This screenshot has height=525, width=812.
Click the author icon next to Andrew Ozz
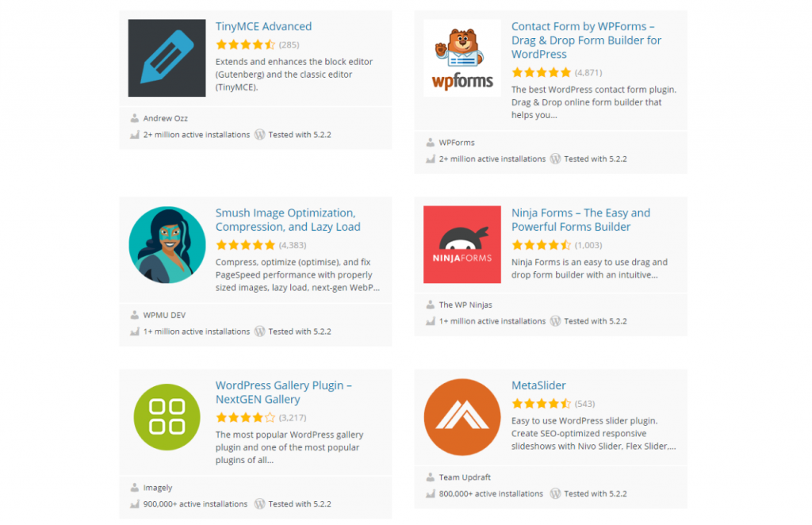[x=134, y=118]
